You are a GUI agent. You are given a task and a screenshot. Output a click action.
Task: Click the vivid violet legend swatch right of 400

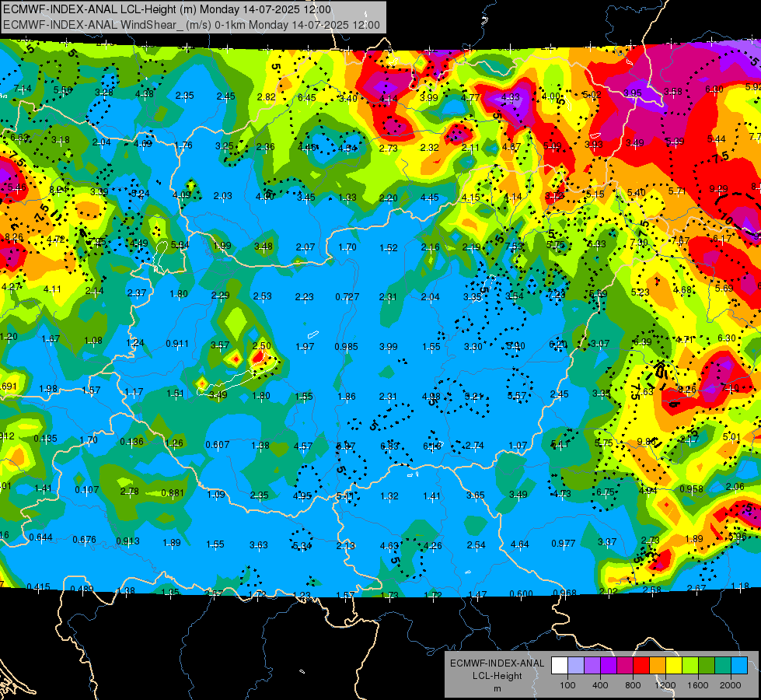point(609,666)
